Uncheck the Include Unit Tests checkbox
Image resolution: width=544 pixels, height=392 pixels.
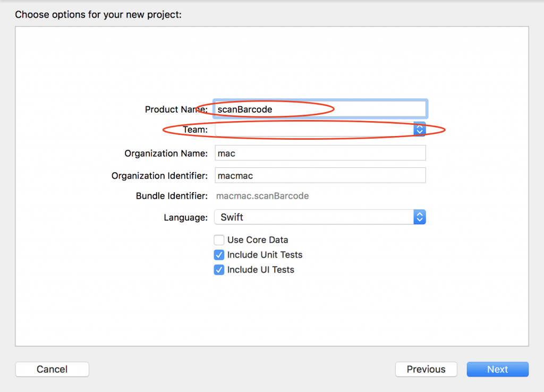click(x=219, y=255)
